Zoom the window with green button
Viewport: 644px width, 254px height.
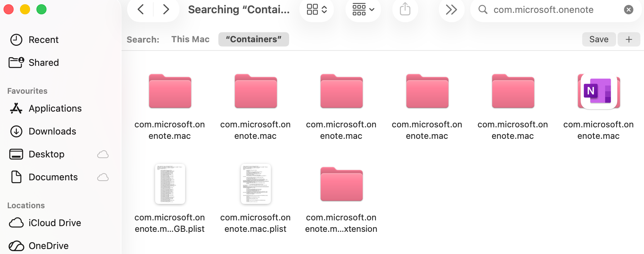pyautogui.click(x=41, y=9)
